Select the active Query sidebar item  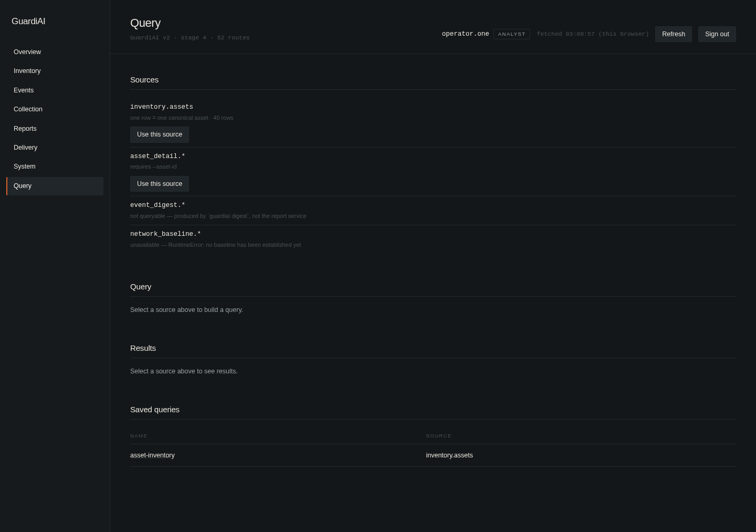click(55, 186)
